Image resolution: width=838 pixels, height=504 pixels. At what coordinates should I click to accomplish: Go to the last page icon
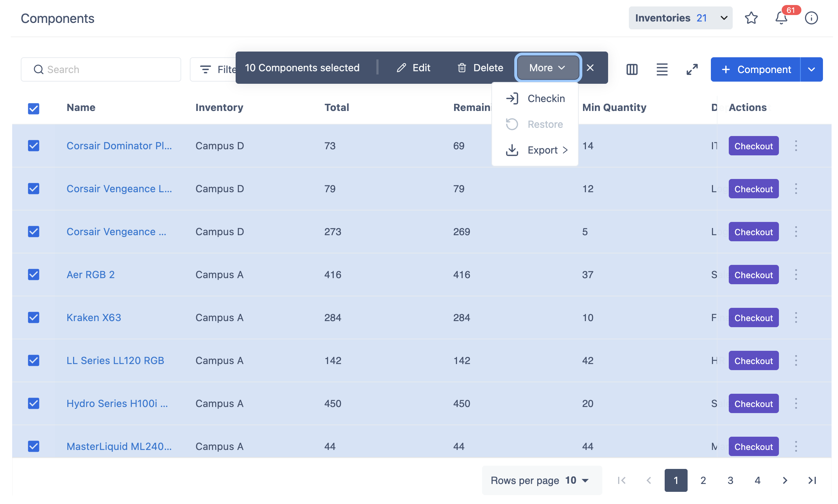812,480
